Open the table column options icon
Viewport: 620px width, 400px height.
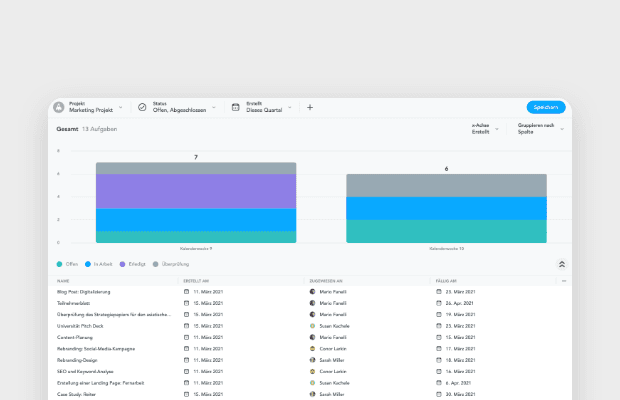pyautogui.click(x=563, y=281)
